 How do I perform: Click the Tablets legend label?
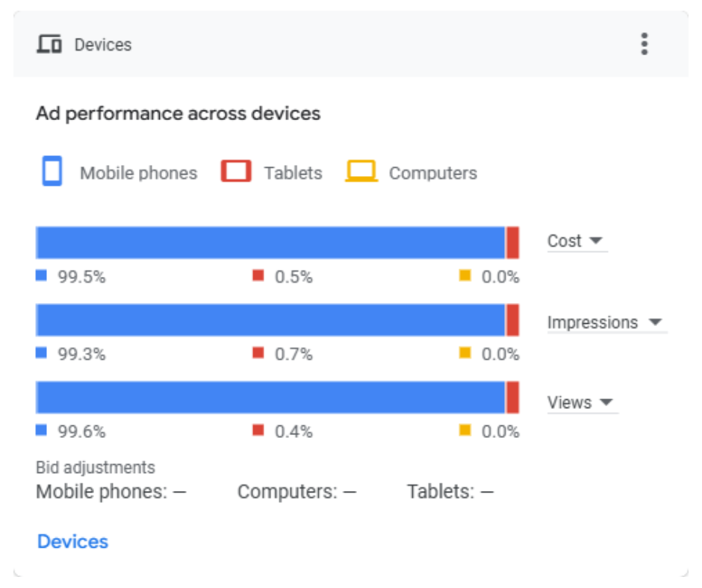293,173
